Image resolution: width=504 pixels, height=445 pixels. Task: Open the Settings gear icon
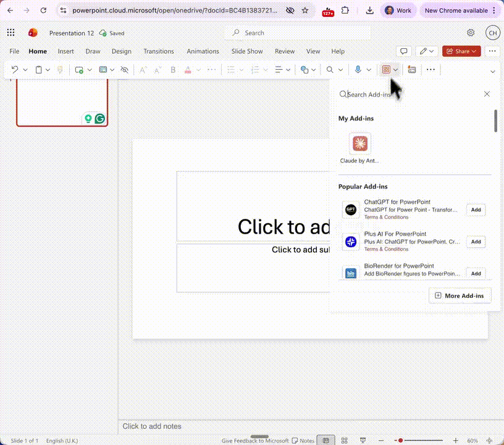pos(471,33)
